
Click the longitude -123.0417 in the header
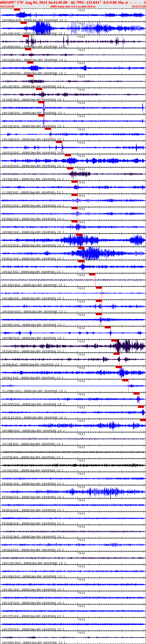click(93, 2)
